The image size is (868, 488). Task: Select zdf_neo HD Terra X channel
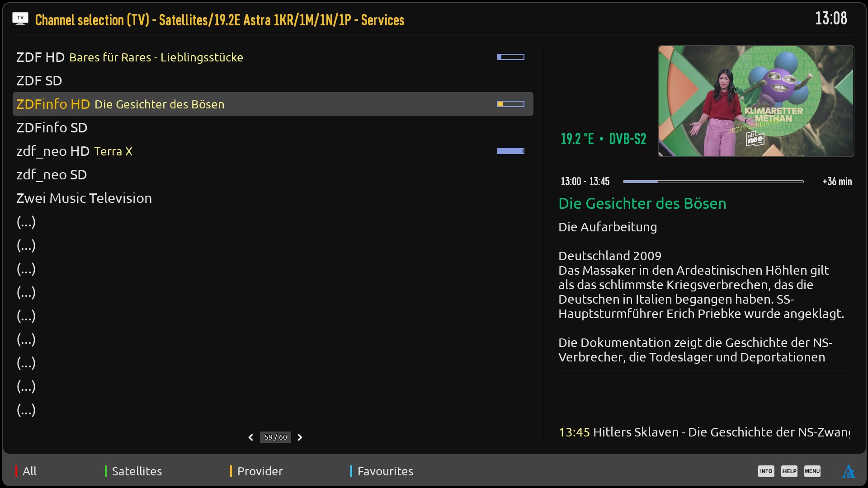75,151
